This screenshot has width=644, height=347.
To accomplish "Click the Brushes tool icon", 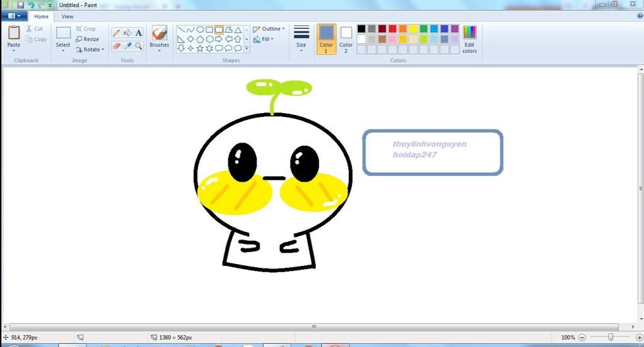I will pyautogui.click(x=159, y=33).
